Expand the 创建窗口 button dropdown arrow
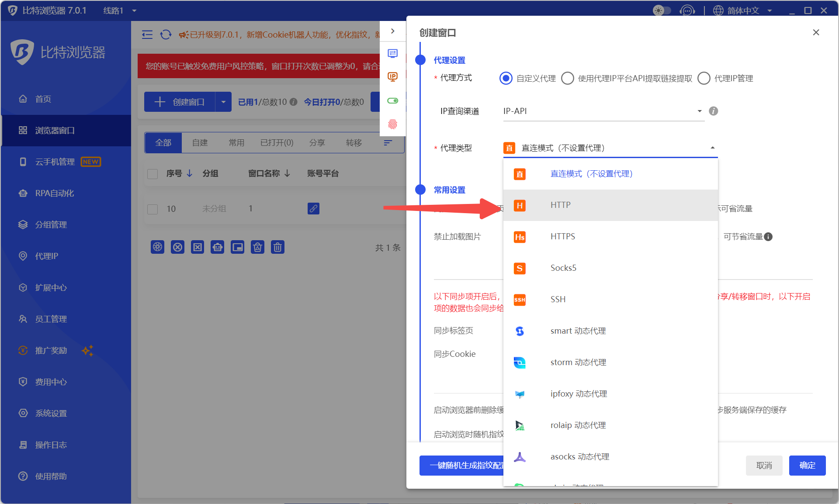 223,102
